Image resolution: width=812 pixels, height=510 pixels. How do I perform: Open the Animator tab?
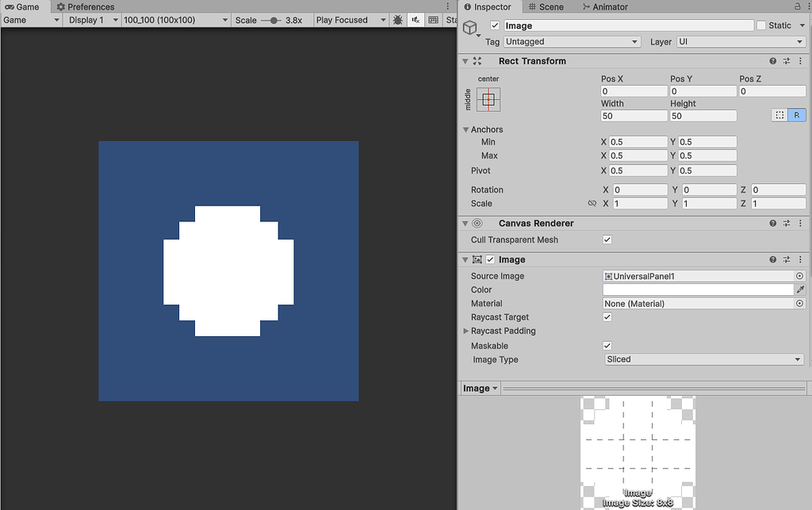(603, 6)
